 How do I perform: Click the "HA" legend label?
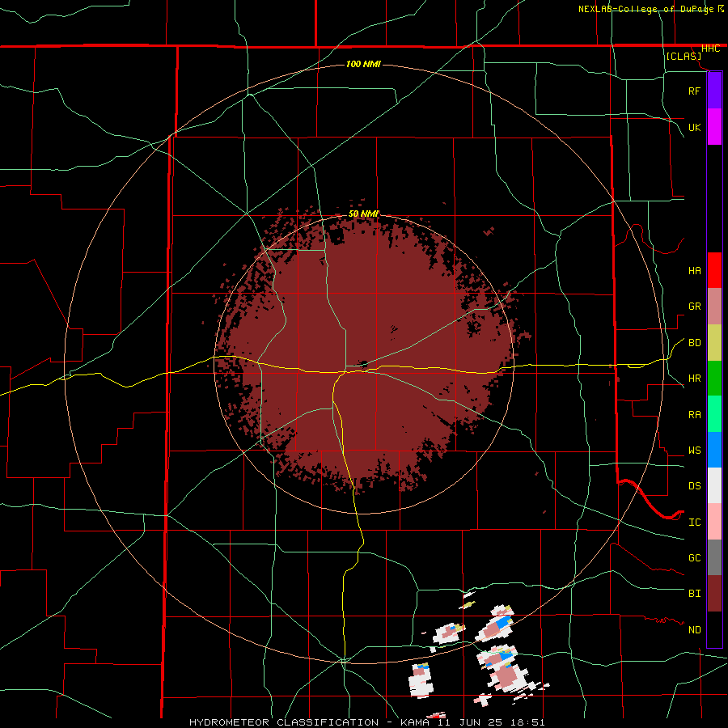click(x=694, y=271)
